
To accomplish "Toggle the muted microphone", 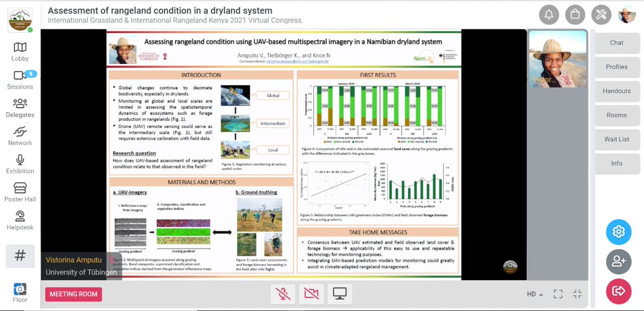I will (x=283, y=293).
